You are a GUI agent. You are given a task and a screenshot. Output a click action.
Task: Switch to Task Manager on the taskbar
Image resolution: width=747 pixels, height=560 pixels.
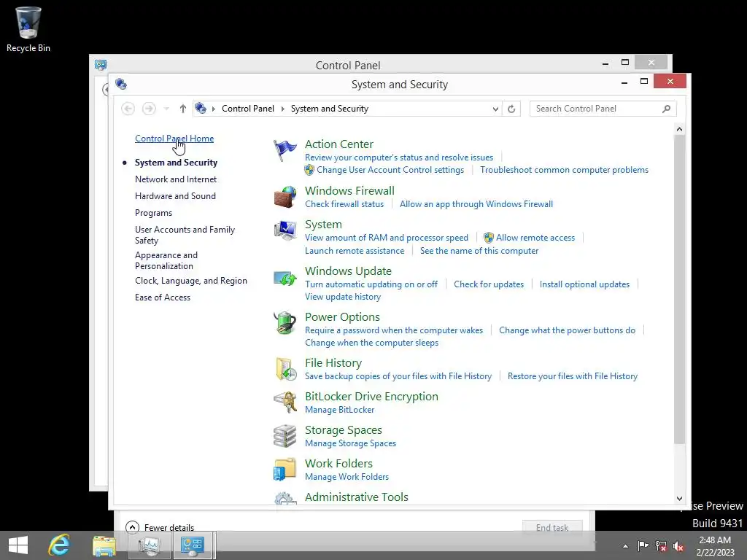pyautogui.click(x=149, y=545)
